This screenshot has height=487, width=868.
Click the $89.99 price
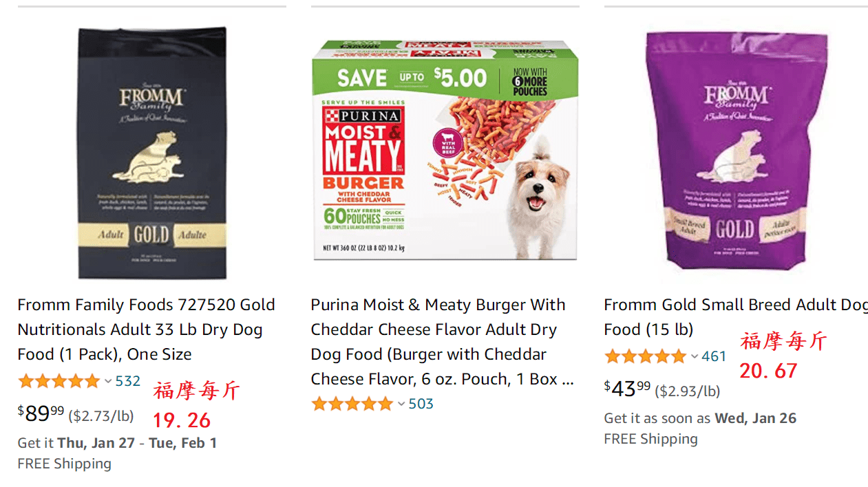click(x=41, y=413)
